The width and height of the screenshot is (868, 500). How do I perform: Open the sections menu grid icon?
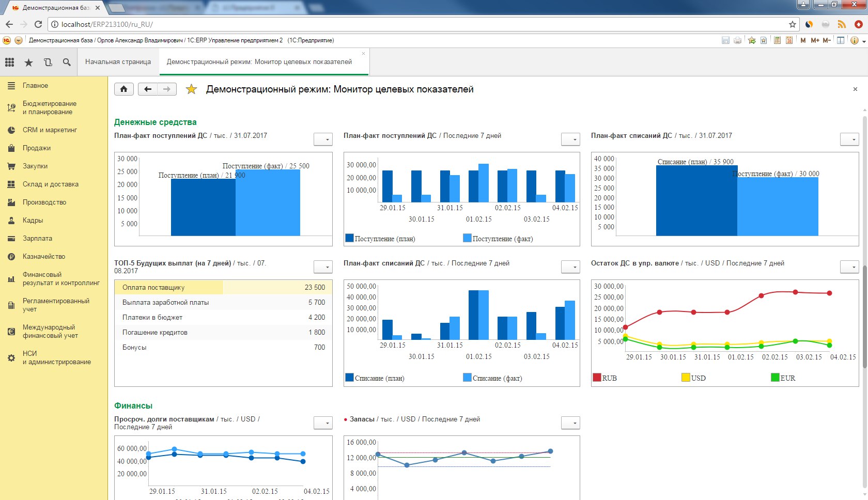9,62
